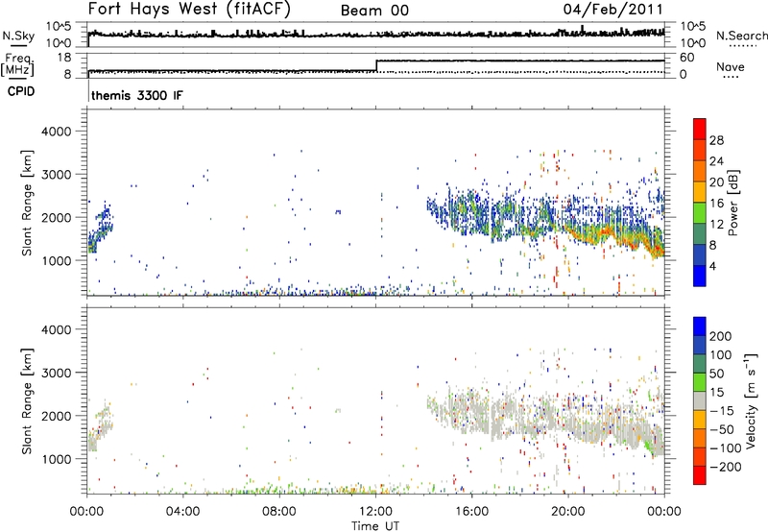This screenshot has width=768, height=532.
Task: Click the '1000' tick label of the velocity panel
Action: pos(56,459)
